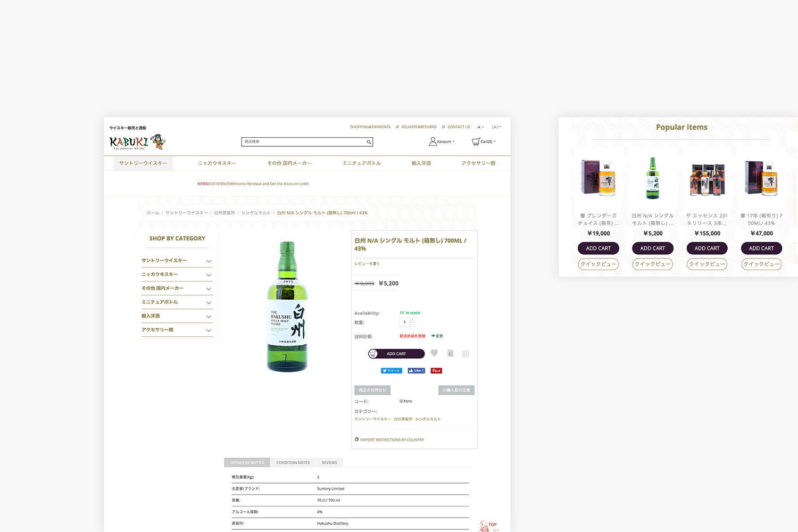Click the Pinterest Pin it button
This screenshot has width=798, height=532.
tap(436, 371)
